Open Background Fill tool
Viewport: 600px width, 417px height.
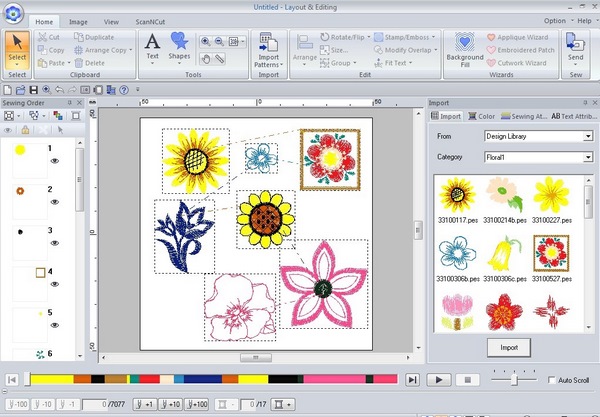pyautogui.click(x=465, y=50)
